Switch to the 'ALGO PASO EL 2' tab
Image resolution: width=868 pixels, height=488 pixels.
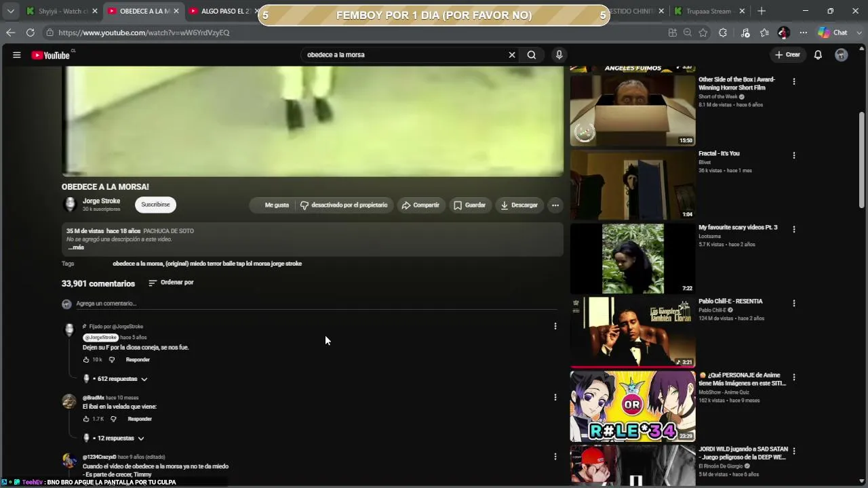(224, 11)
